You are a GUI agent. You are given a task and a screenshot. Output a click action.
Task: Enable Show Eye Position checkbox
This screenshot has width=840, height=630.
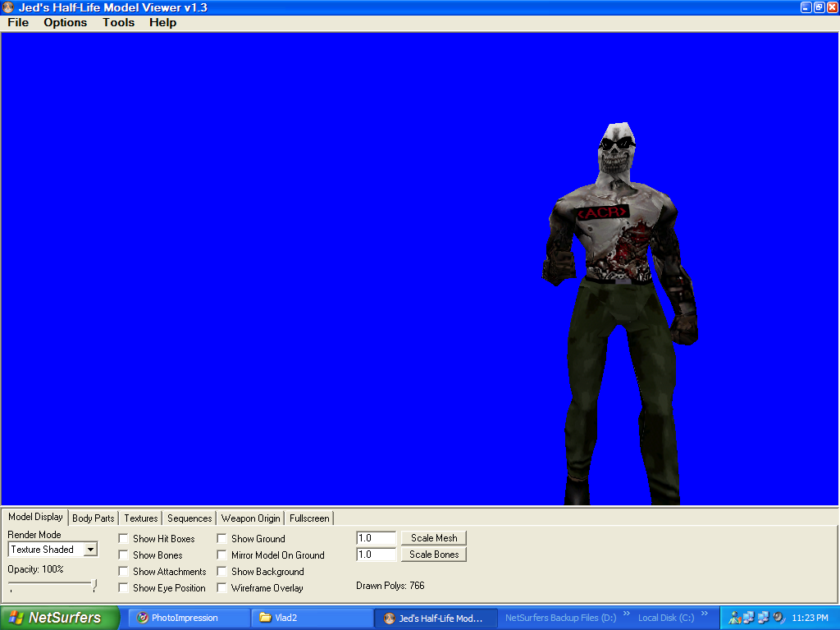(x=123, y=587)
